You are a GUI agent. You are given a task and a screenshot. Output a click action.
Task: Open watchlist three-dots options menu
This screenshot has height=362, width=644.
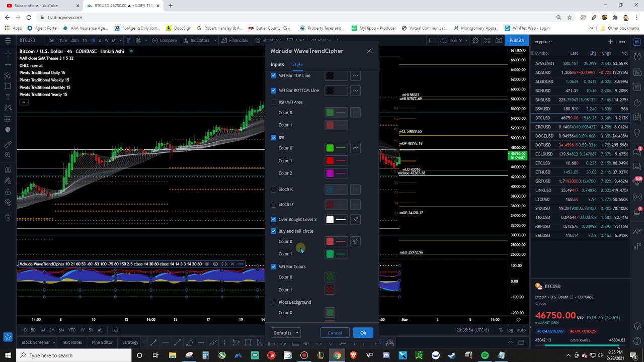tap(622, 42)
